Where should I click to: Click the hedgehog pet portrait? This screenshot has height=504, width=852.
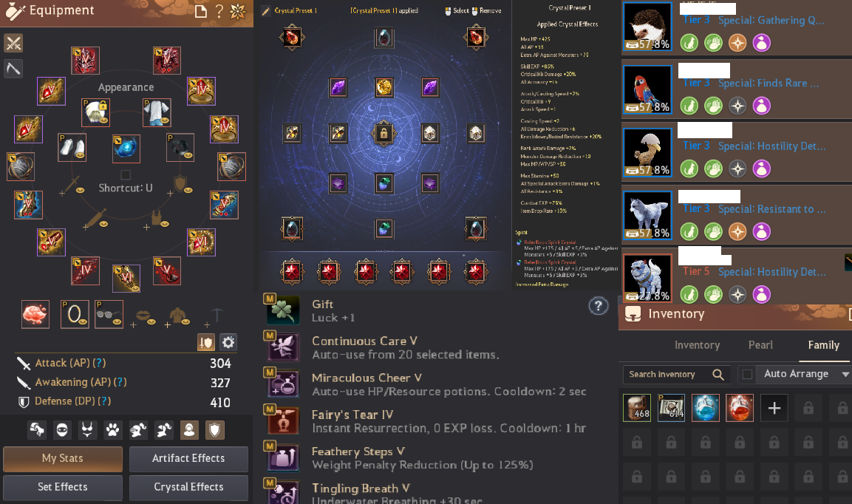[x=647, y=27]
